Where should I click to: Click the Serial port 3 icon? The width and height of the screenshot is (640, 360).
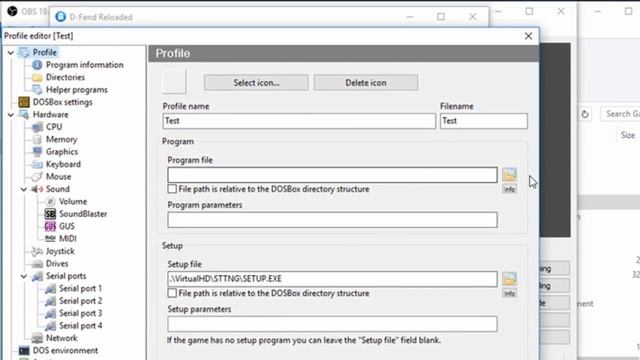click(50, 313)
